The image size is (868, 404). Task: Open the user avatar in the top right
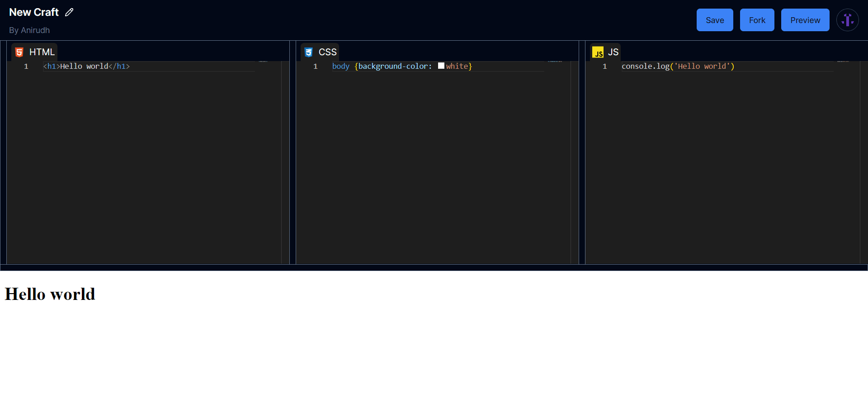[847, 20]
